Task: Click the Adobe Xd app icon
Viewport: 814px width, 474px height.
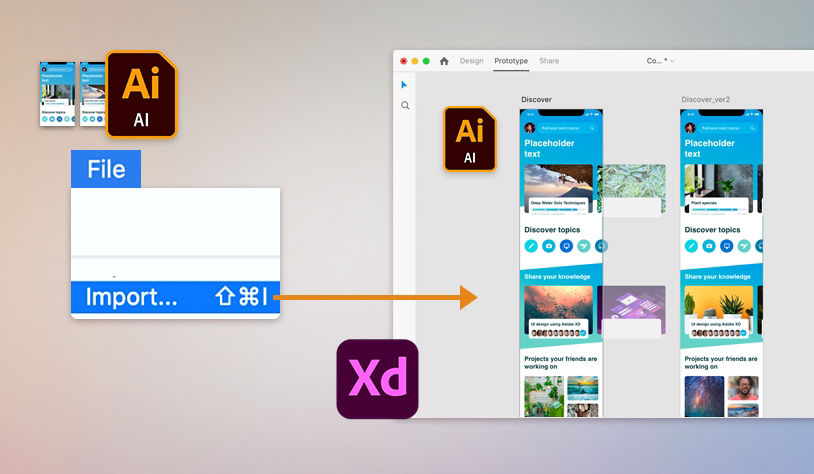Action: coord(377,379)
